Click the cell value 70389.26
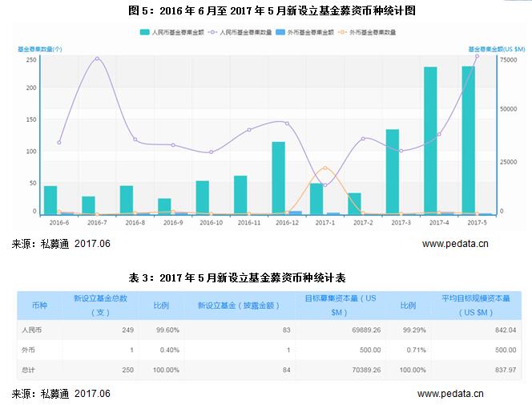Viewport: 532px width, 405px height. pyautogui.click(x=366, y=370)
